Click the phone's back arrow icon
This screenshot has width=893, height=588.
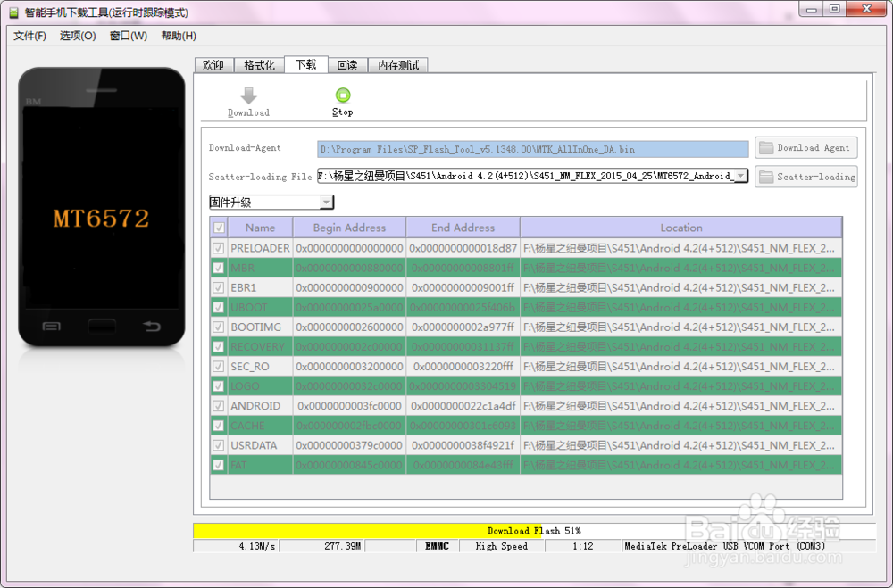tap(152, 327)
